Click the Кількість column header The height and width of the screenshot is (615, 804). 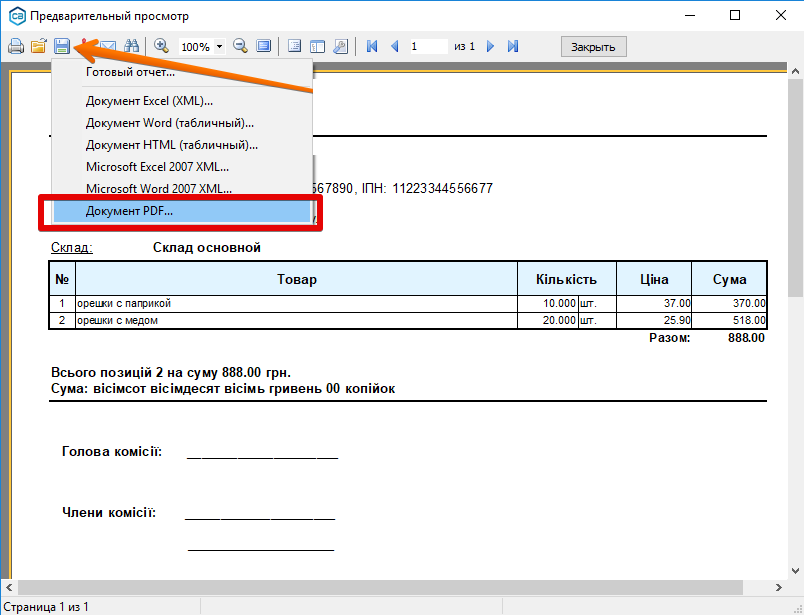[567, 280]
